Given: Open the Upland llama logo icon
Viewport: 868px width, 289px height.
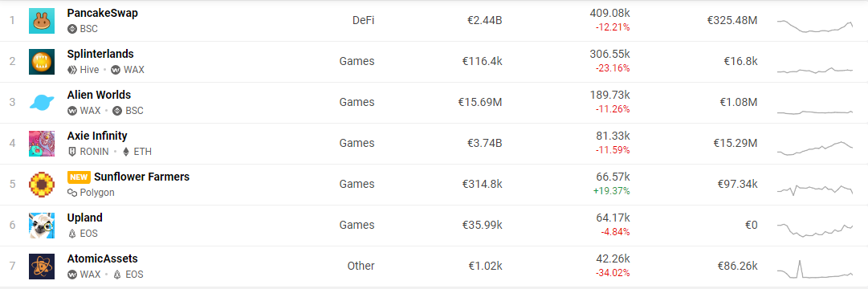Looking at the screenshot, I should (x=42, y=226).
